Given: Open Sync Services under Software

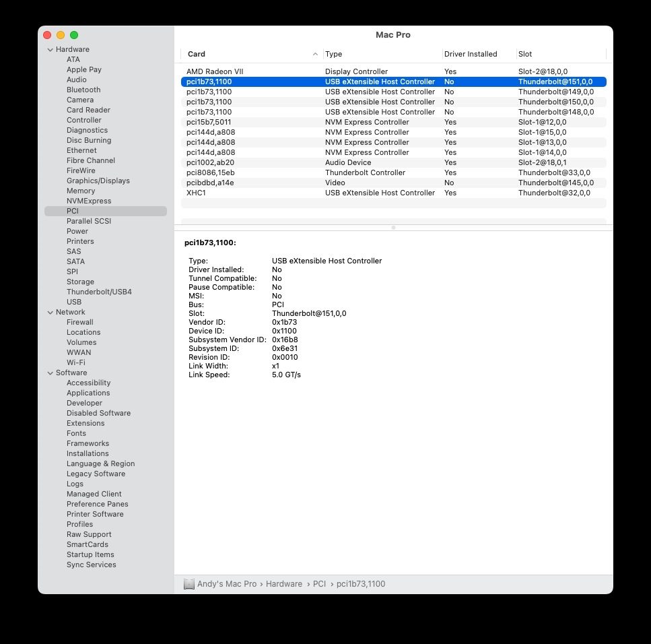Looking at the screenshot, I should (x=92, y=565).
